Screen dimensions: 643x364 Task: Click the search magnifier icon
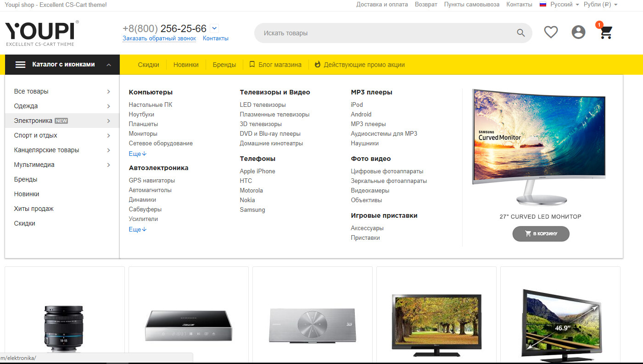point(520,33)
